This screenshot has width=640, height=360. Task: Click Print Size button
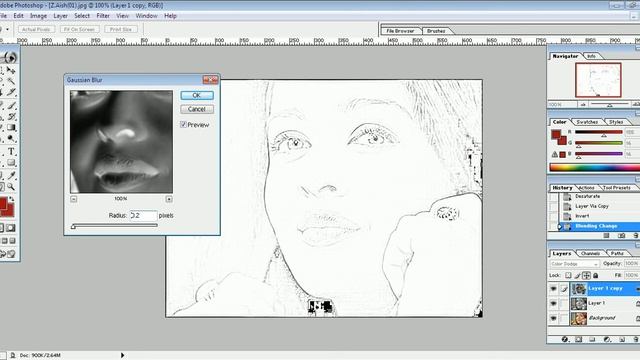coord(121,29)
